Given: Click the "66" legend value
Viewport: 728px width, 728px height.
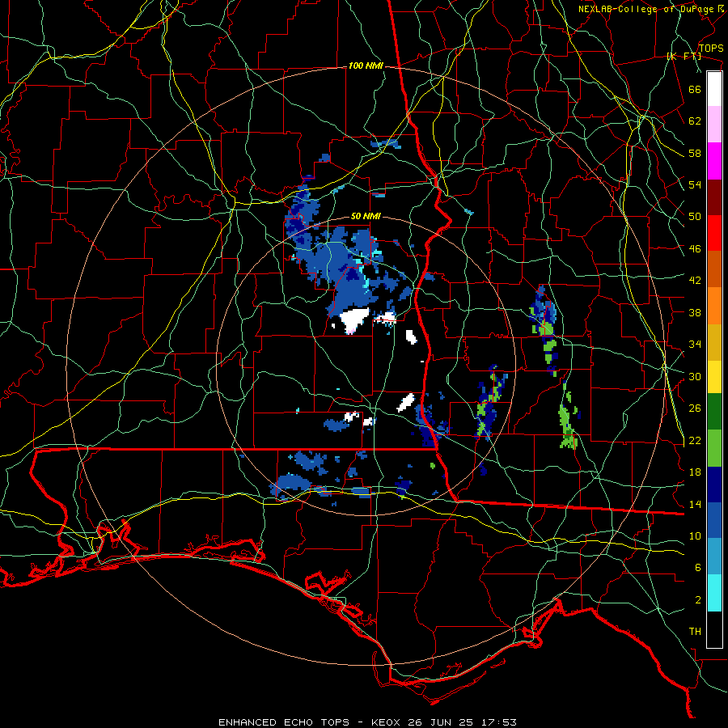Looking at the screenshot, I should coord(695,89).
